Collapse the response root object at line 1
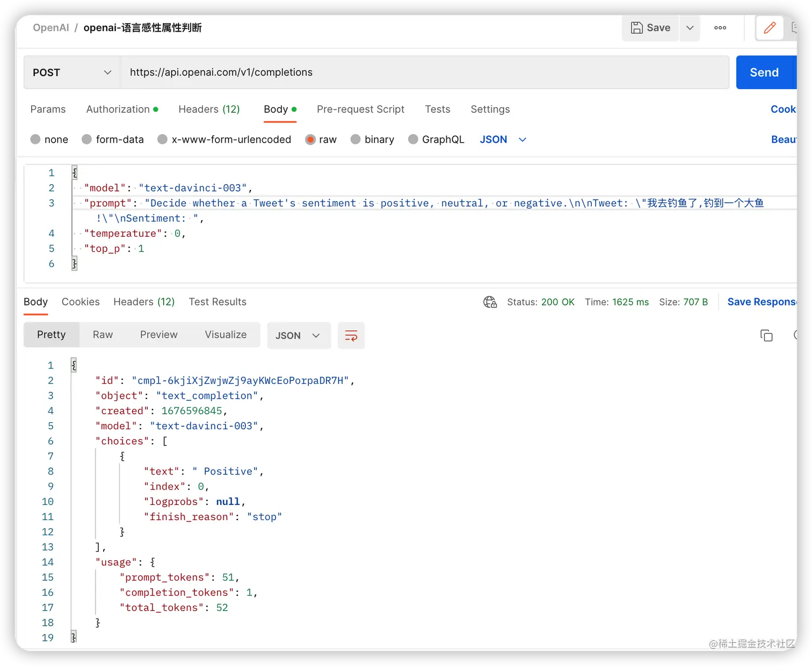 point(74,365)
